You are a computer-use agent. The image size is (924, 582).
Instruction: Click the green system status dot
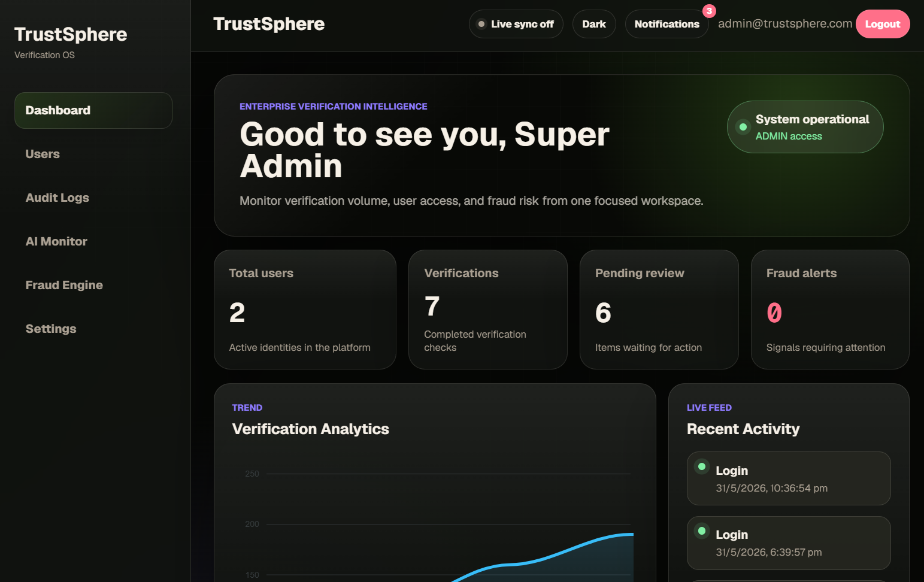point(743,127)
